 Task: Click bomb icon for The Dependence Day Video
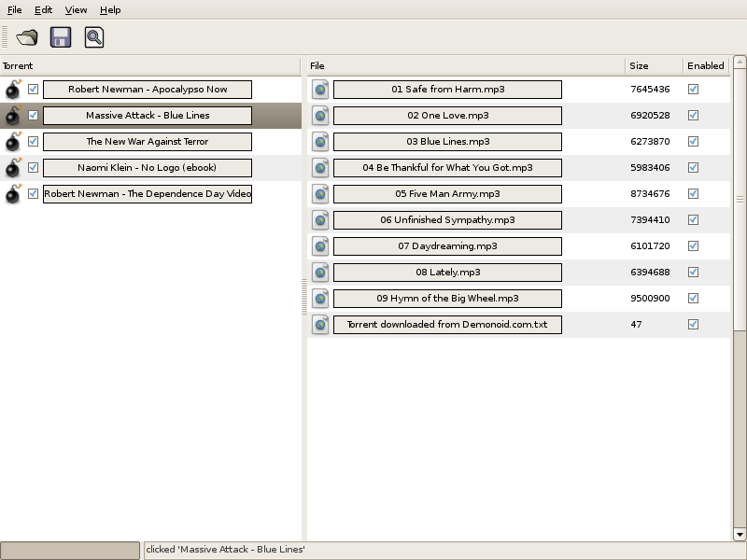(x=13, y=194)
